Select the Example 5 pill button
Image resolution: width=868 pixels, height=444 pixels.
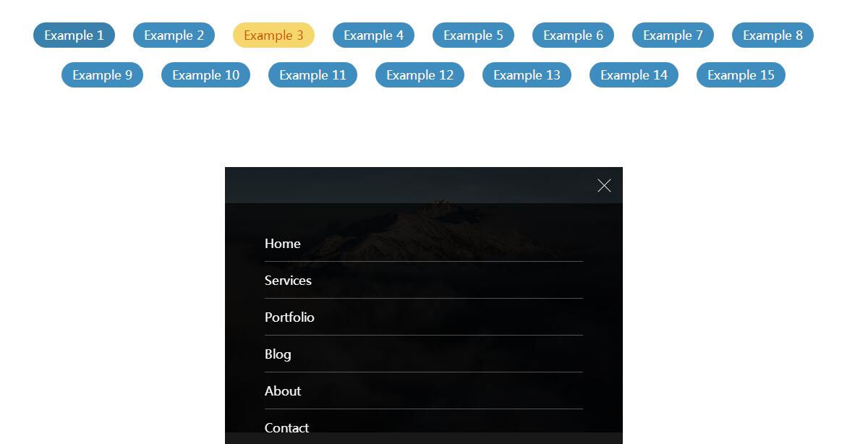[x=473, y=35]
